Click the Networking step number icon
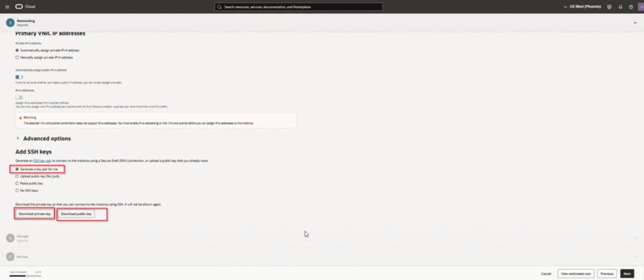 point(9,23)
